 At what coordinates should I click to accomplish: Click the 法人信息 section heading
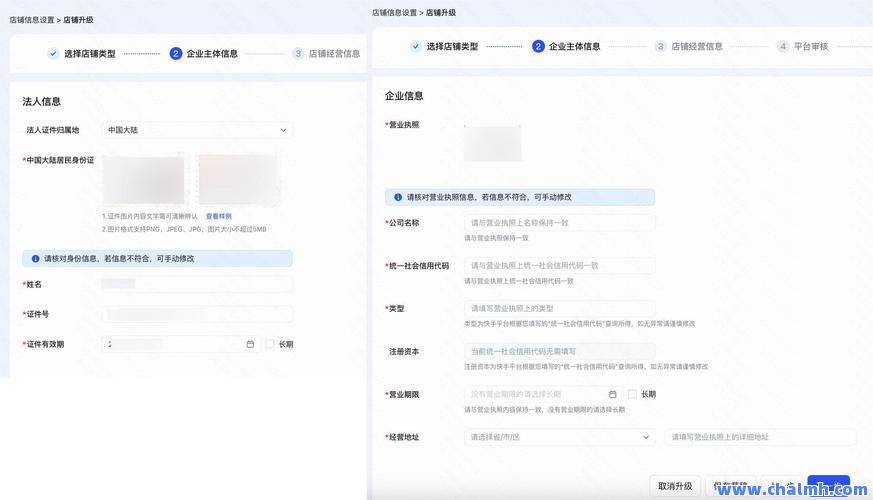[x=41, y=101]
